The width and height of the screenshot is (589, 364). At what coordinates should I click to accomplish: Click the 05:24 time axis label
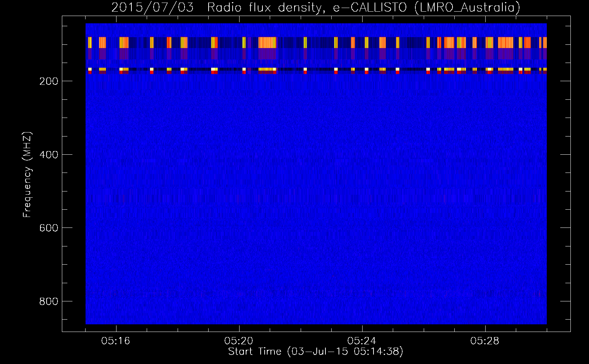click(362, 341)
